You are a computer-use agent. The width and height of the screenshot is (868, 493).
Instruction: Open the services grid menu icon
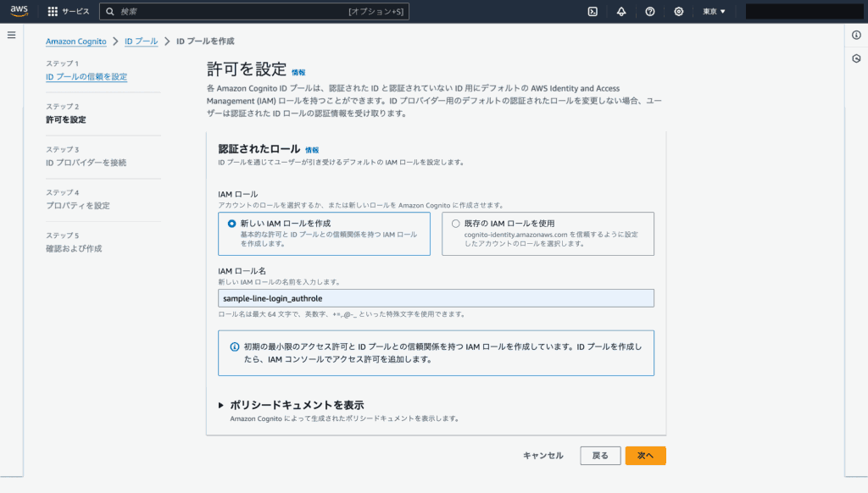(x=53, y=12)
